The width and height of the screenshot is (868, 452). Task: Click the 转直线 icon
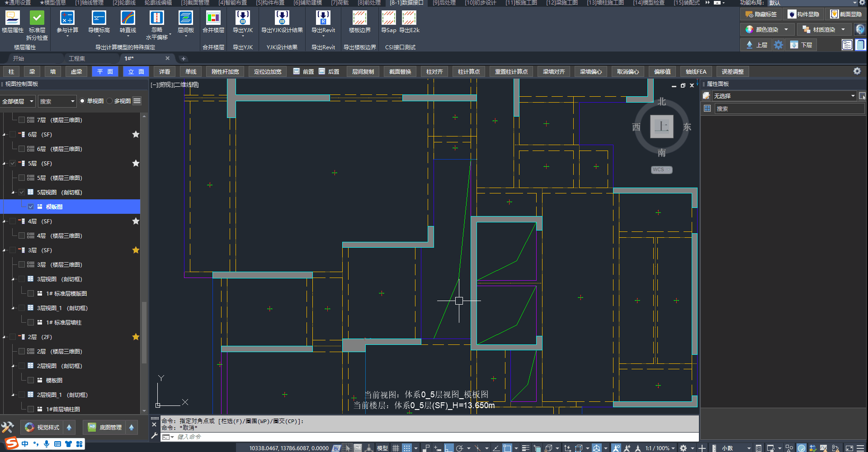pos(127,19)
